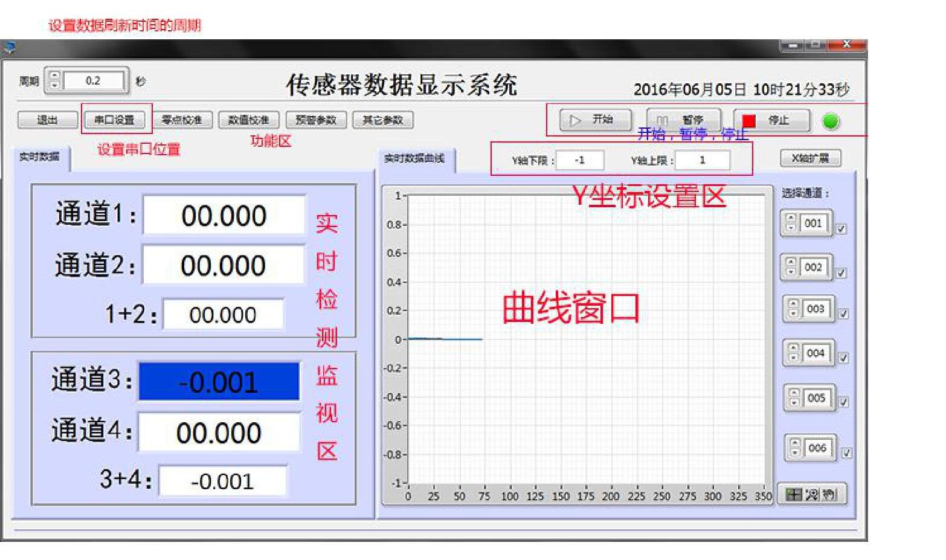Switch to the 实时数据 tab

[x=39, y=157]
